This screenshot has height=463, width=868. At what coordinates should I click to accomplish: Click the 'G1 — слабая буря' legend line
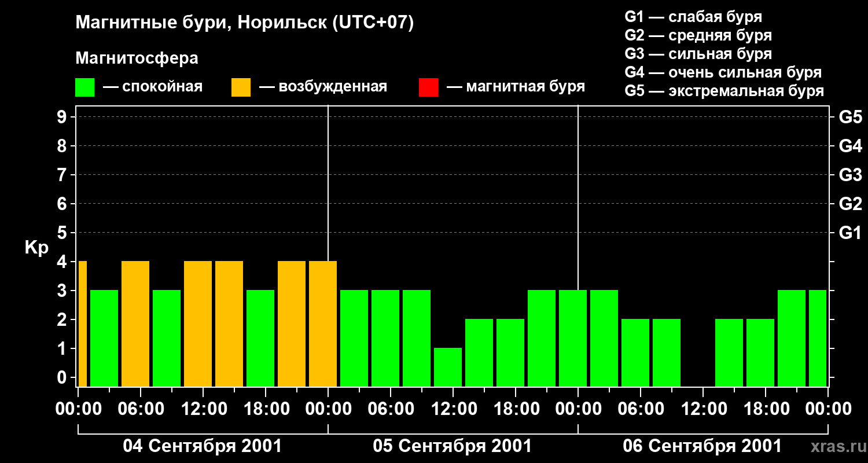coord(693,17)
